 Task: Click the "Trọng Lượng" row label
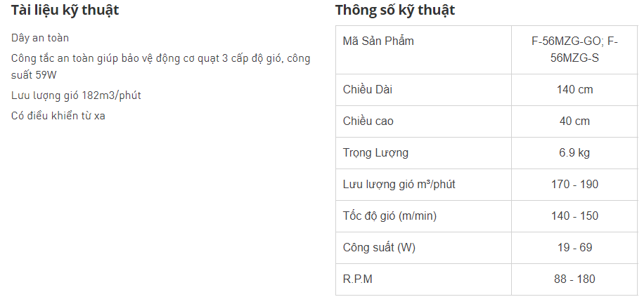click(375, 153)
